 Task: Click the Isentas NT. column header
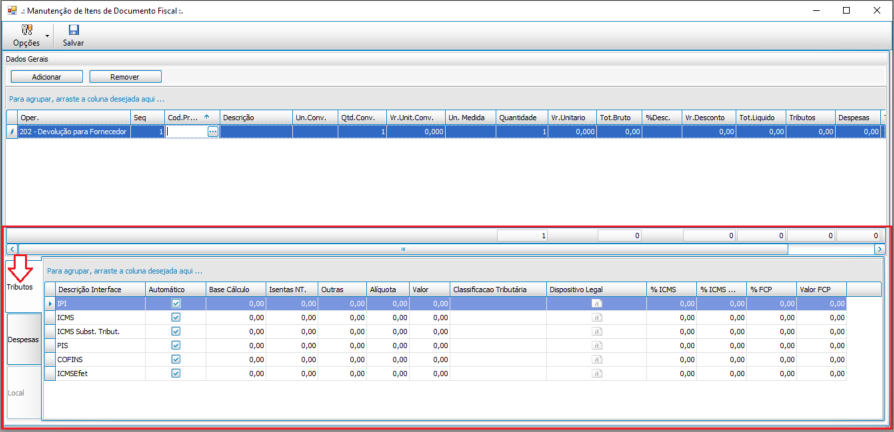tap(292, 290)
